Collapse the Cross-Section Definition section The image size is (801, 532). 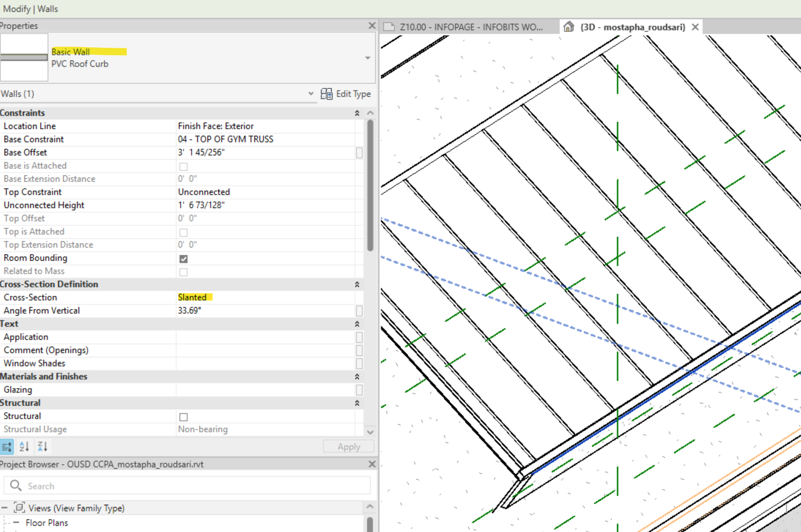click(x=357, y=285)
